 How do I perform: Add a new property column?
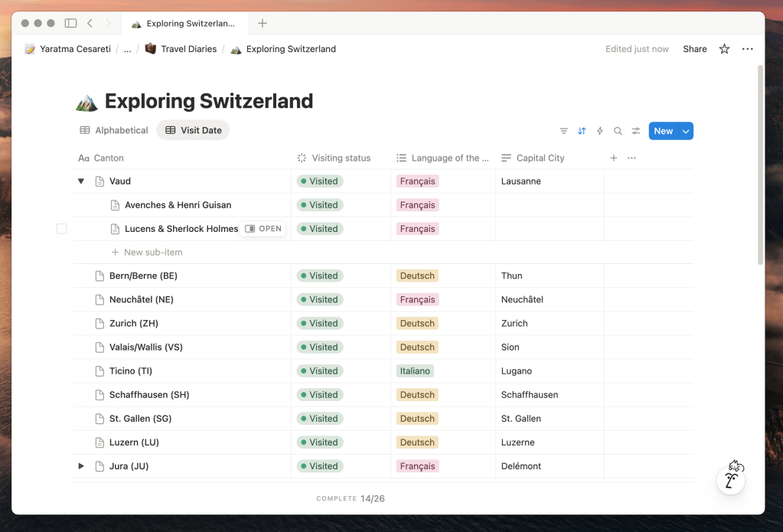[613, 158]
